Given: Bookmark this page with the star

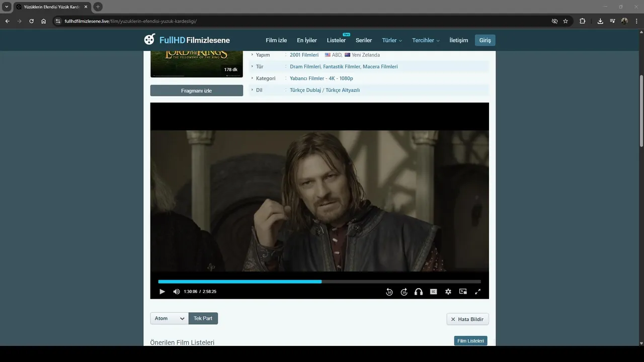Looking at the screenshot, I should click(x=566, y=21).
